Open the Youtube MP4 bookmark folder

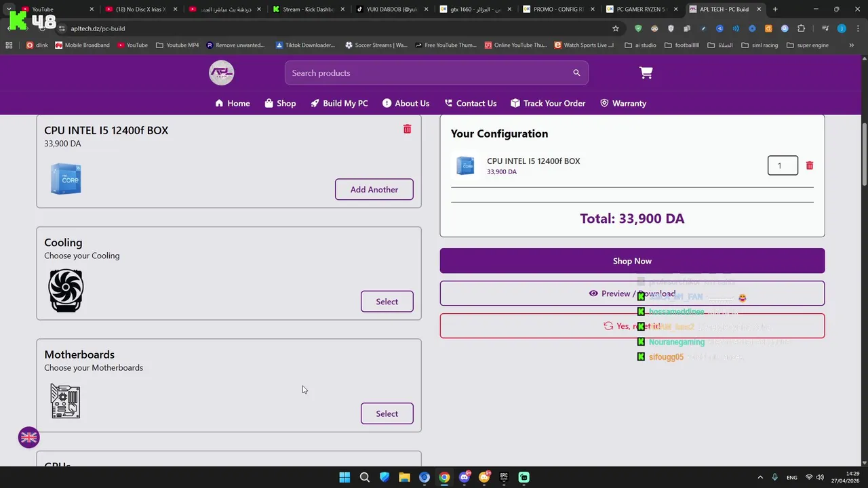177,45
